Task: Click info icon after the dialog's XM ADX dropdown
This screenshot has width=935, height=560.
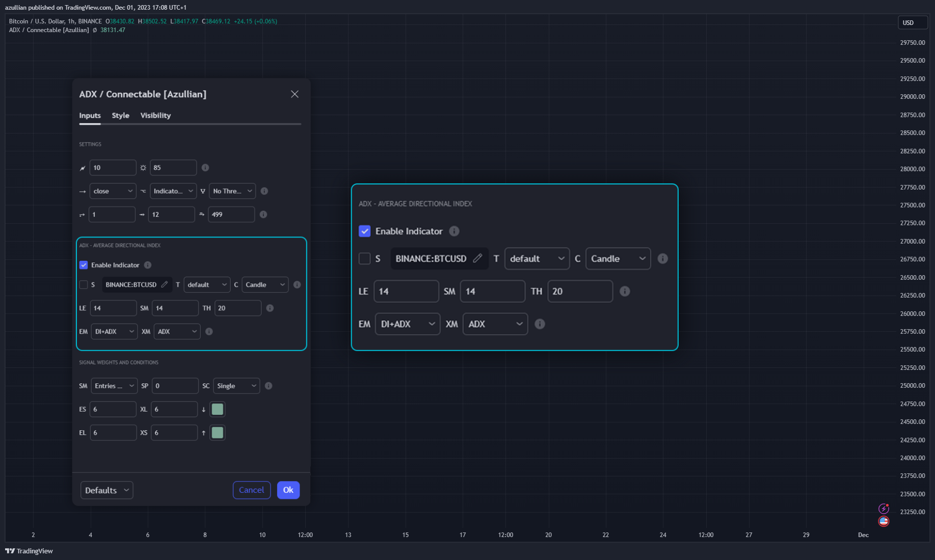Action: click(x=209, y=332)
